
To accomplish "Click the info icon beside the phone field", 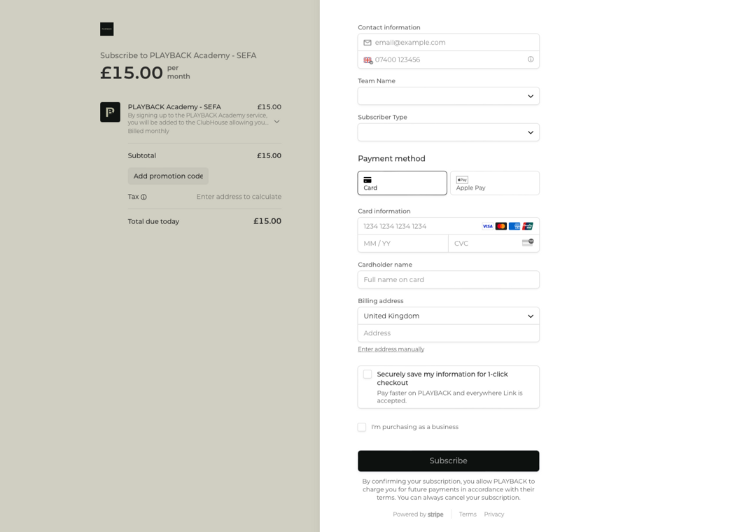I will [x=531, y=59].
